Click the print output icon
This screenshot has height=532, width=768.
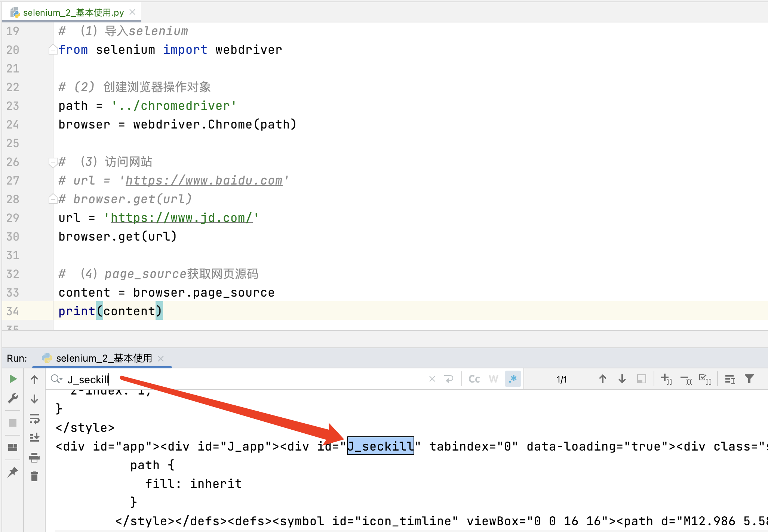point(34,457)
